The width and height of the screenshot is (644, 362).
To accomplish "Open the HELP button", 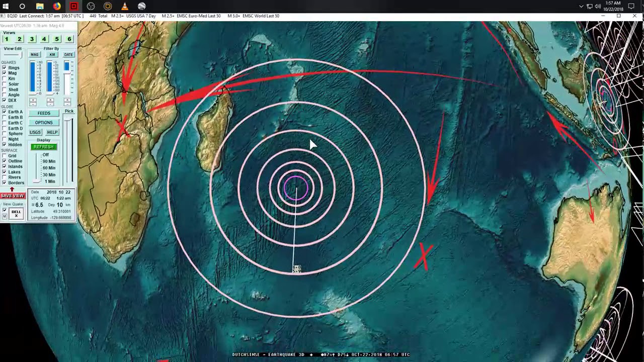I will [52, 132].
